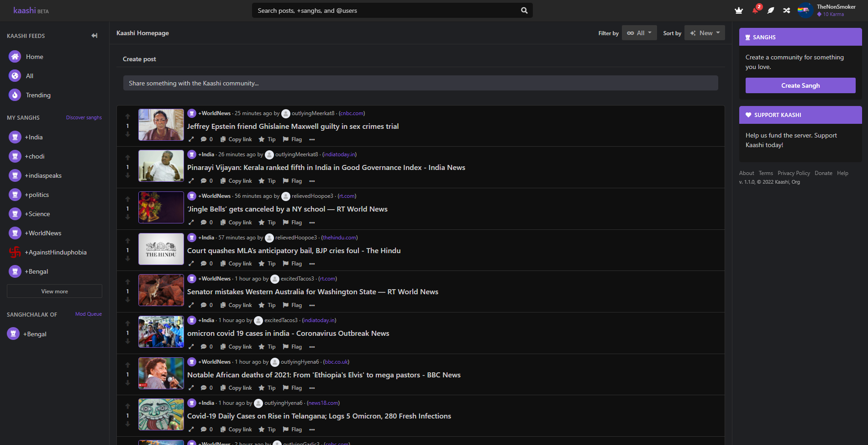Open the +AgainstHinduphobia swastika icon

(x=15, y=252)
